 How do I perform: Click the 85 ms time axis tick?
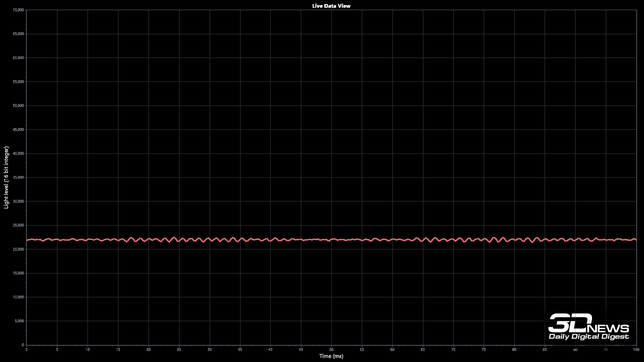coord(545,350)
